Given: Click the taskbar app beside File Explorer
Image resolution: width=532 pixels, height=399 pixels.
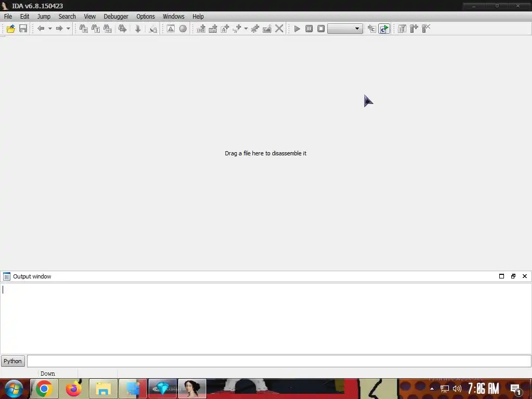Looking at the screenshot, I should click(x=133, y=389).
